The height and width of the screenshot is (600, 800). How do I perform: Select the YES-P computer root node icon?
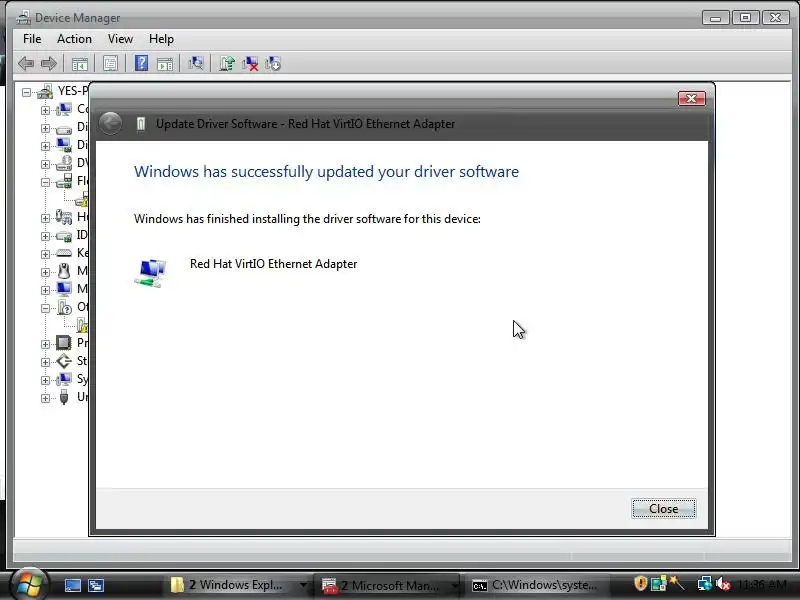point(45,91)
